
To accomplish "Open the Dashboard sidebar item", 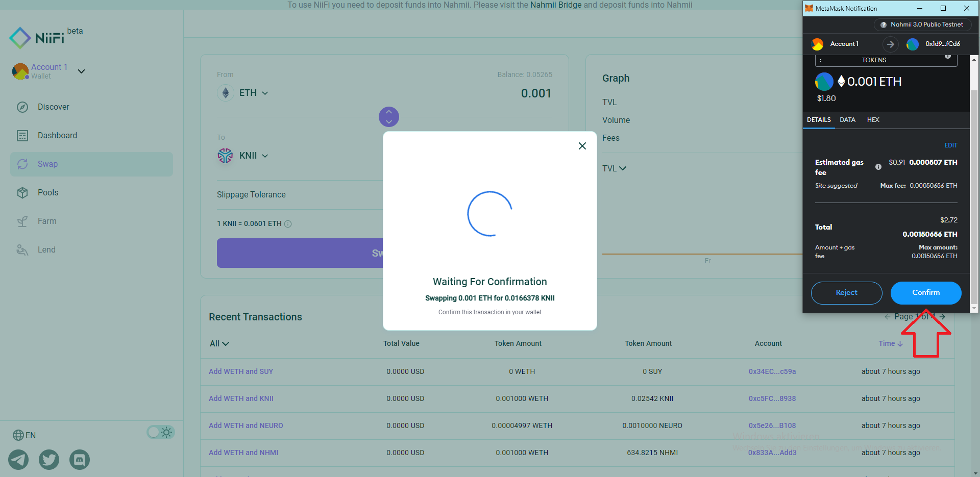I will pos(91,136).
